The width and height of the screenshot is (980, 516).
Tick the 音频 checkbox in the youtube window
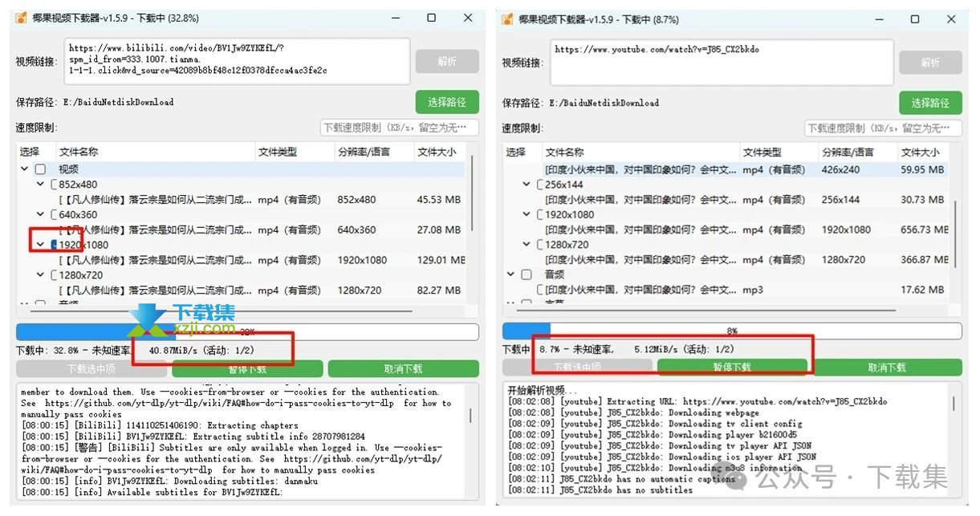[527, 274]
